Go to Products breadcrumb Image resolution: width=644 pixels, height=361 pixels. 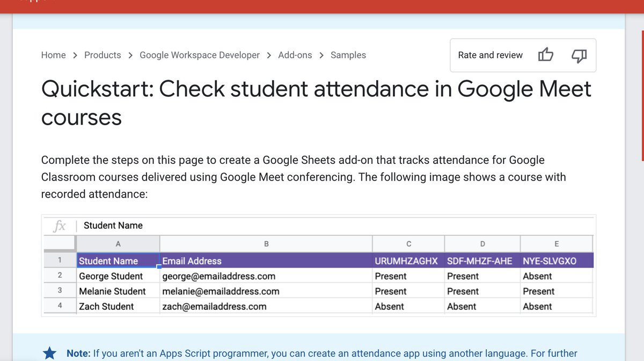[x=103, y=55]
